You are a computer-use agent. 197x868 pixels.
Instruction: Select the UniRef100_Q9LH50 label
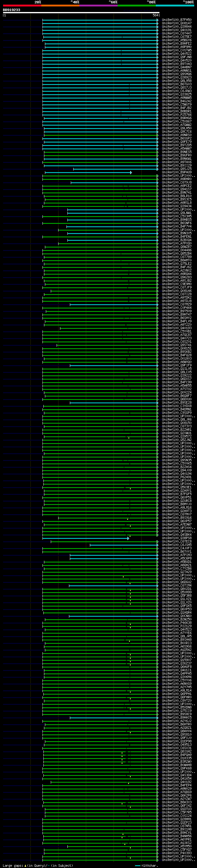177,128
